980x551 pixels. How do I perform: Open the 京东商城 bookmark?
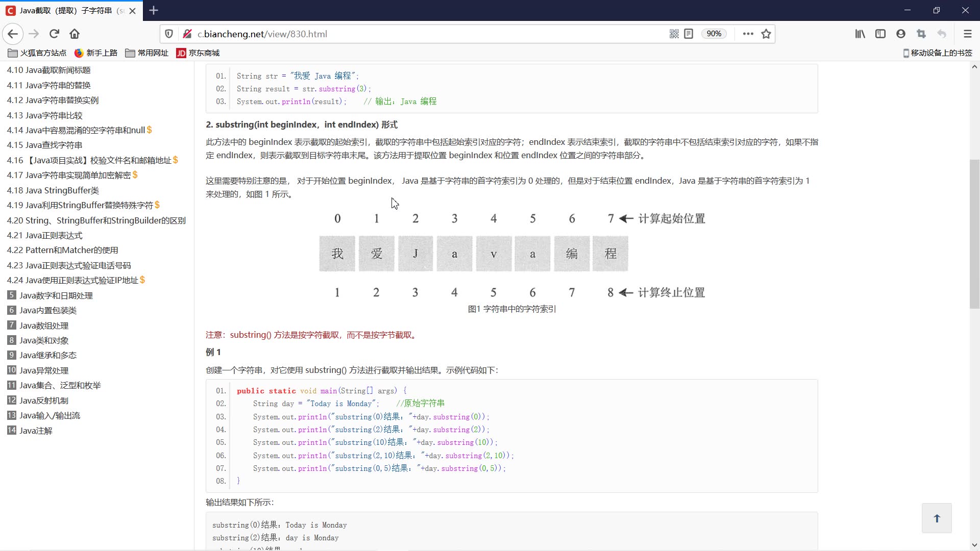click(x=198, y=53)
